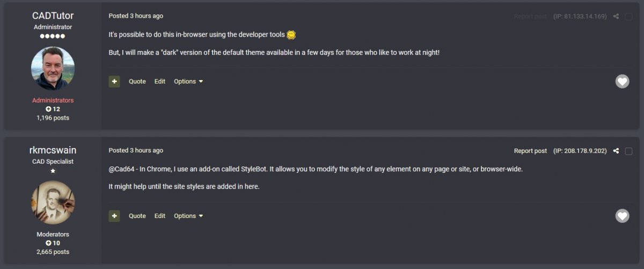The width and height of the screenshot is (644, 269).
Task: Share rkmcswain's post via the share icon
Action: (x=616, y=151)
